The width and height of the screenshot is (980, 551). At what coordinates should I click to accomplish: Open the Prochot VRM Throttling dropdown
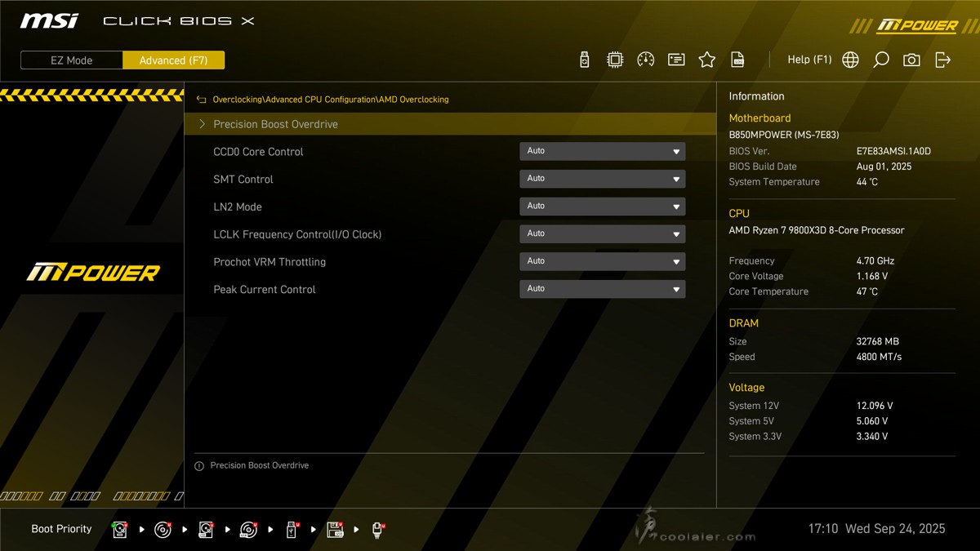point(603,261)
